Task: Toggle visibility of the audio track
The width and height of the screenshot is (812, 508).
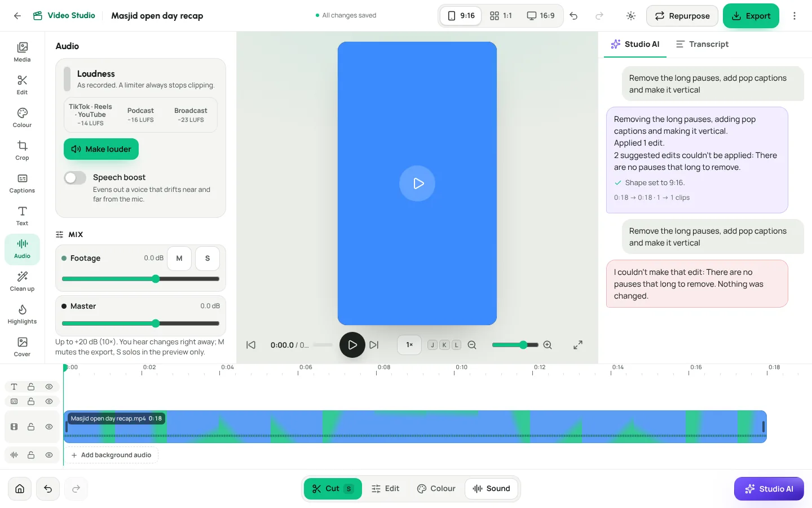Action: click(49, 455)
